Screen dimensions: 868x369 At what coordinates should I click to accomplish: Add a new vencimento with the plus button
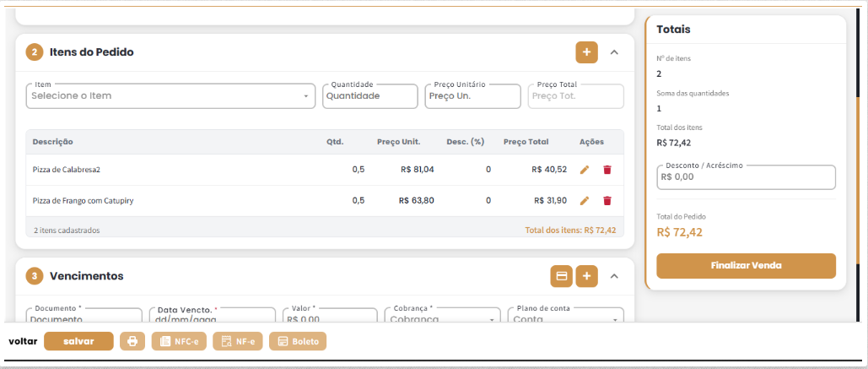click(x=587, y=276)
